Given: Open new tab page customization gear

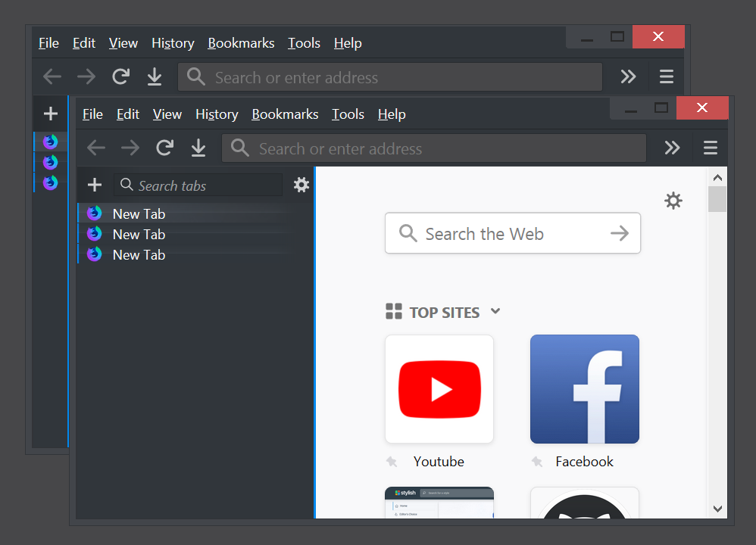Looking at the screenshot, I should [673, 201].
